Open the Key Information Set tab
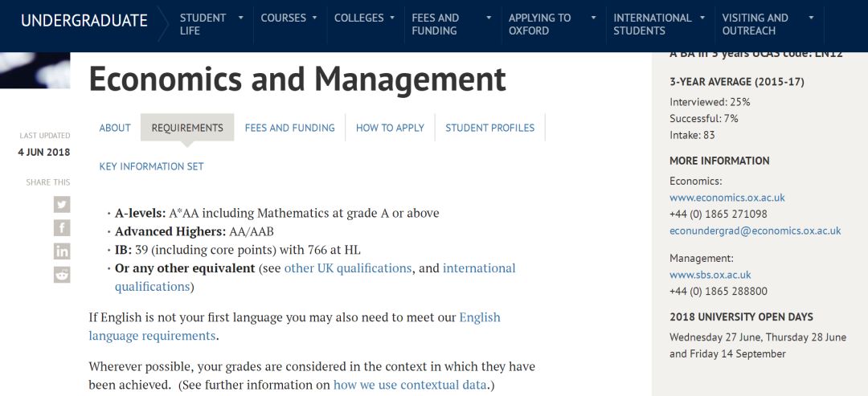The width and height of the screenshot is (868, 396). (152, 166)
